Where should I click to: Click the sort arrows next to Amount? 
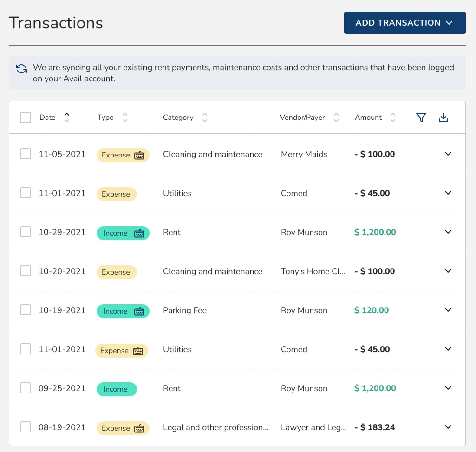pyautogui.click(x=392, y=118)
